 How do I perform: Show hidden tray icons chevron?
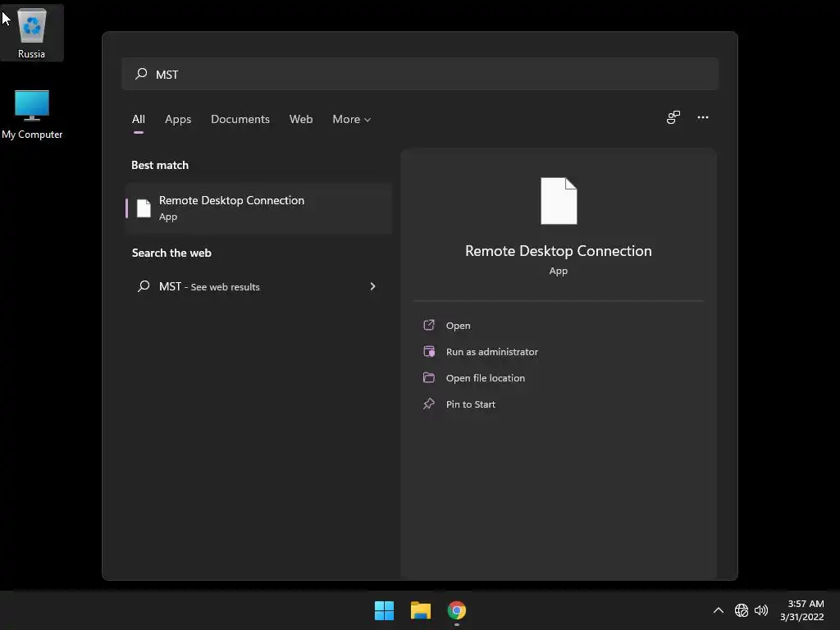click(x=719, y=610)
